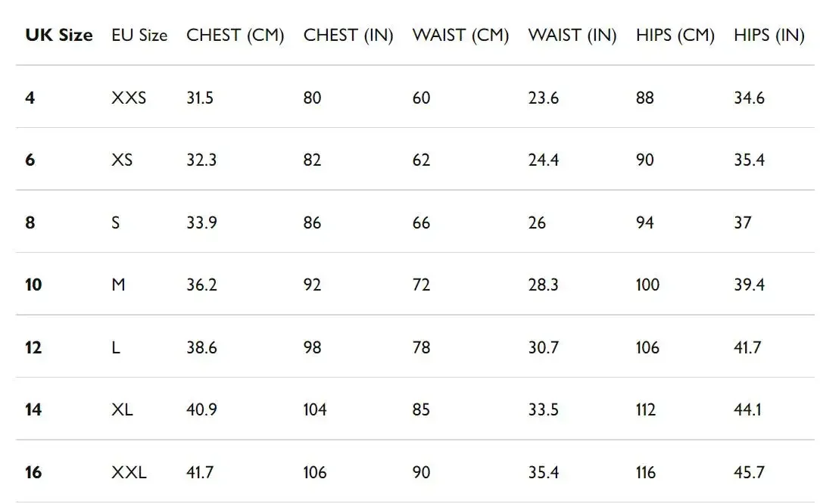Click UK size 16 row label
Viewport: 820px width, 504px height.
(x=34, y=473)
